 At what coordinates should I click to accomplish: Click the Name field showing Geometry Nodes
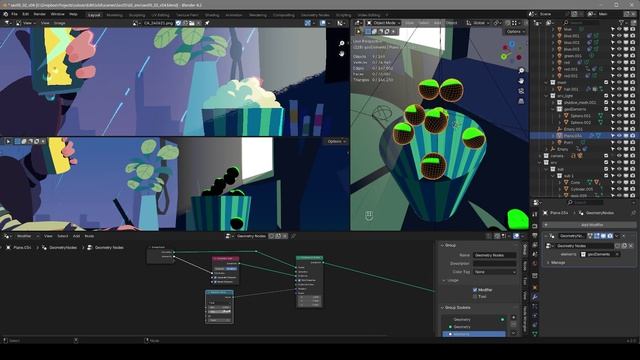click(495, 255)
